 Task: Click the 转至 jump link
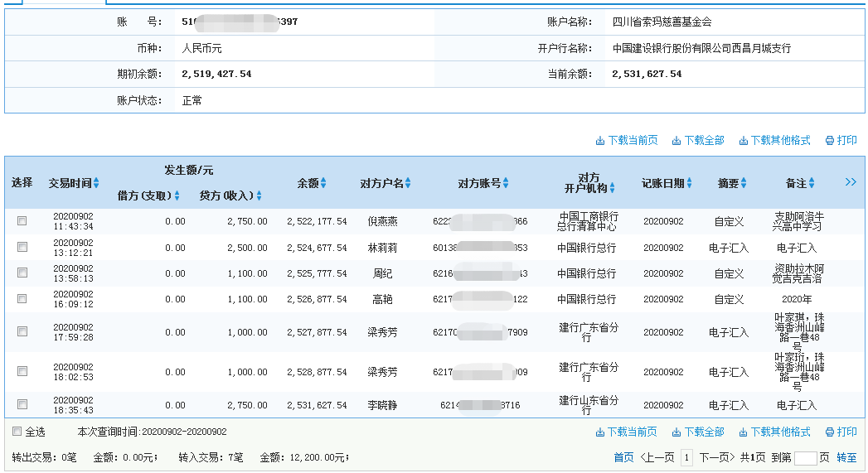coord(847,457)
